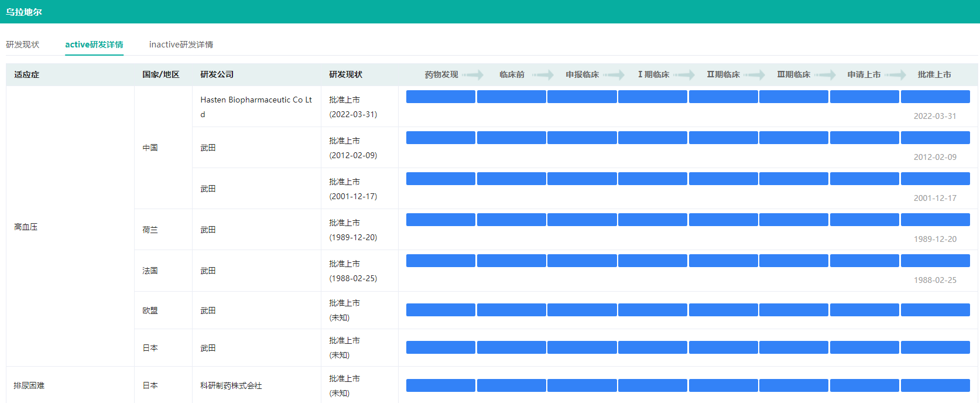Viewport: 980px width, 403px height.
Task: Click the 排尿困难 indication cell
Action: click(x=29, y=385)
